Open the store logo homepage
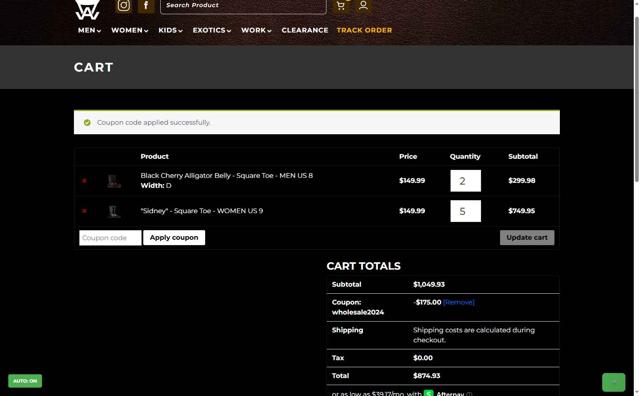 [87, 9]
